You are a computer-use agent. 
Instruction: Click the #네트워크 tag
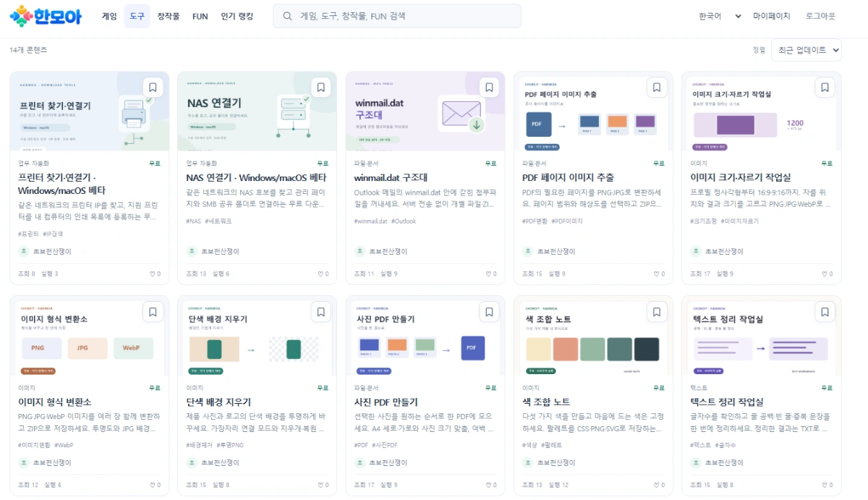[218, 221]
